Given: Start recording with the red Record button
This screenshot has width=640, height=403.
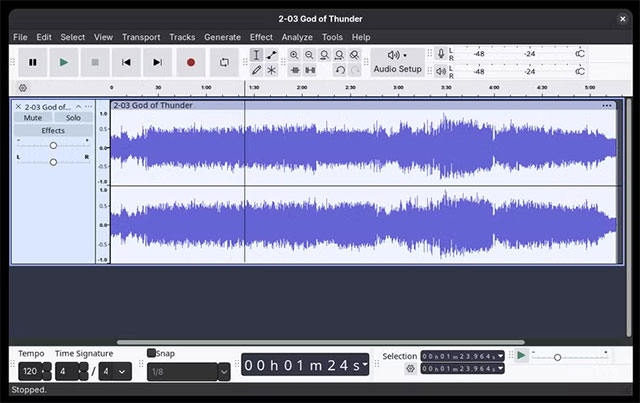Looking at the screenshot, I should tap(191, 62).
